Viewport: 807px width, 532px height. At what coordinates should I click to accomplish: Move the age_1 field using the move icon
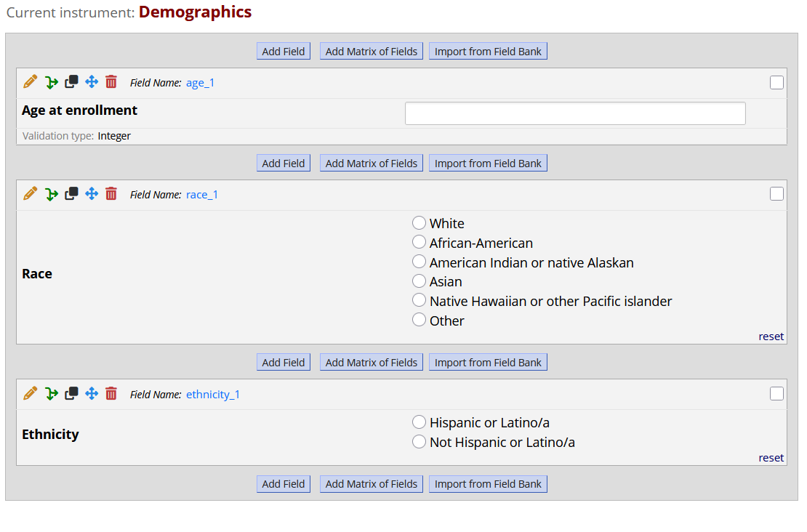(x=91, y=82)
